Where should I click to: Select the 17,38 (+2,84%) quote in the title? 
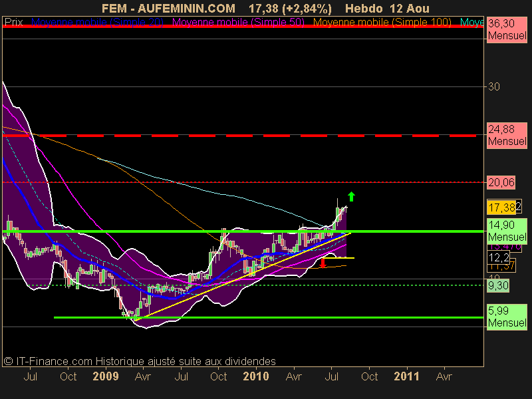point(290,9)
